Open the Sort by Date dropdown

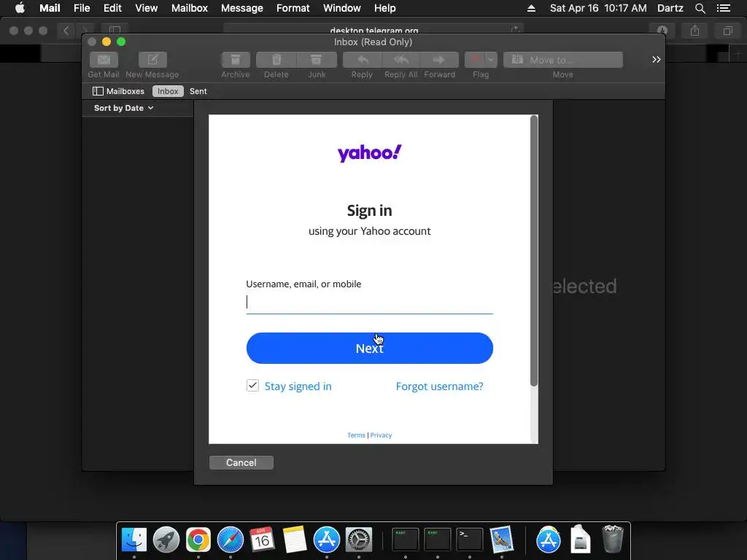[123, 108]
